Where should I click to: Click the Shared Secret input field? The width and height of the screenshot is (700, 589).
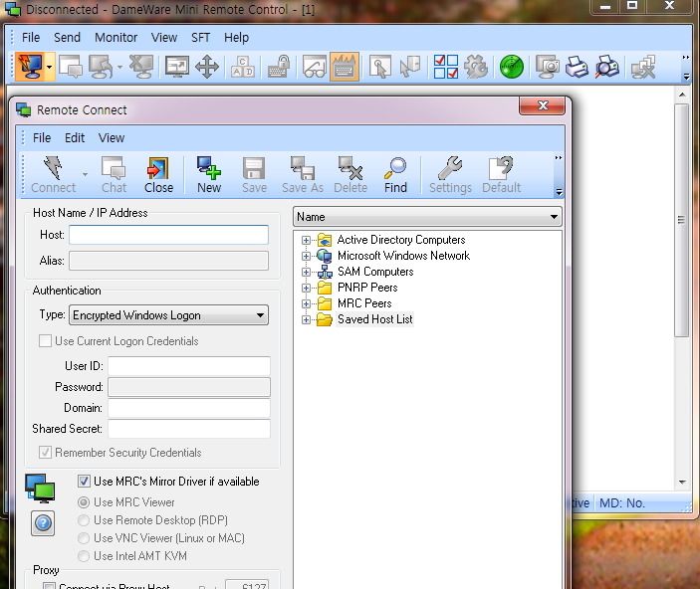coord(189,429)
